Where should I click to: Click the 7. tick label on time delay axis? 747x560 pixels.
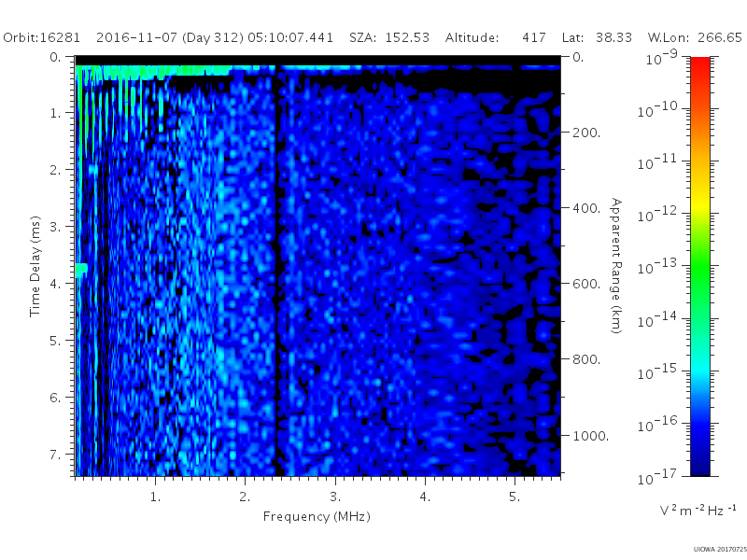pyautogui.click(x=55, y=455)
